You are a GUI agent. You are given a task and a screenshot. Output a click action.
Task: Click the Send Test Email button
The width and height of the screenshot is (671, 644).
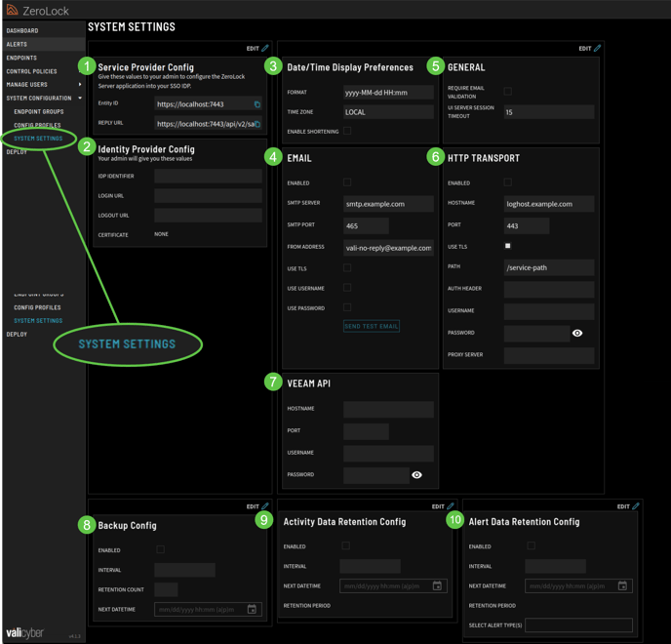point(372,326)
